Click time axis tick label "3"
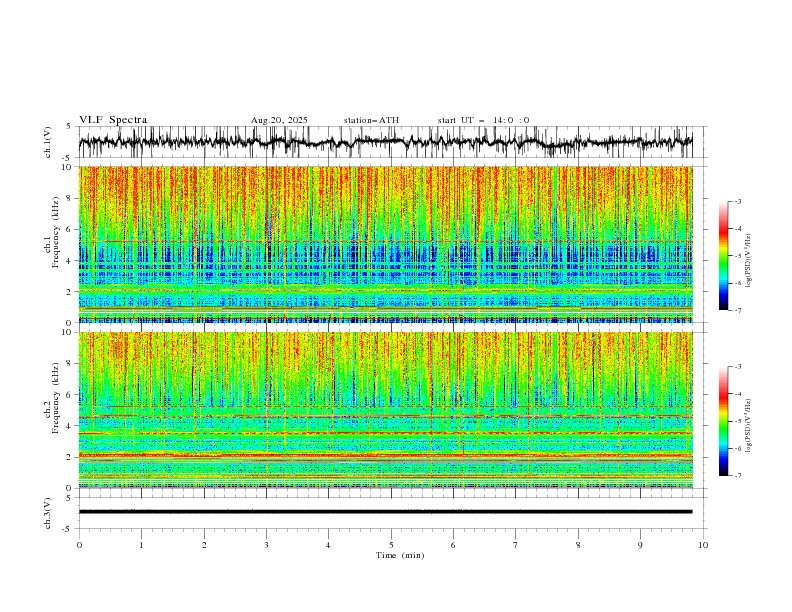The image size is (792, 612). coord(266,545)
